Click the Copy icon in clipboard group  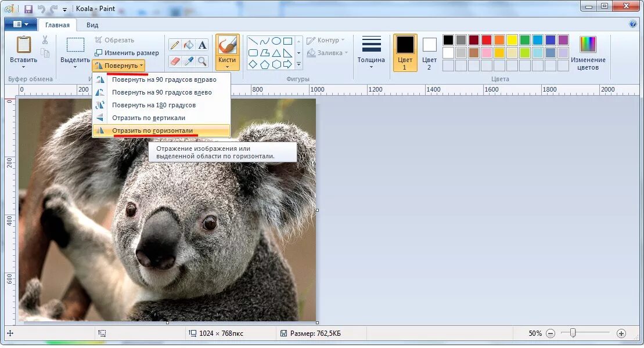click(x=45, y=53)
